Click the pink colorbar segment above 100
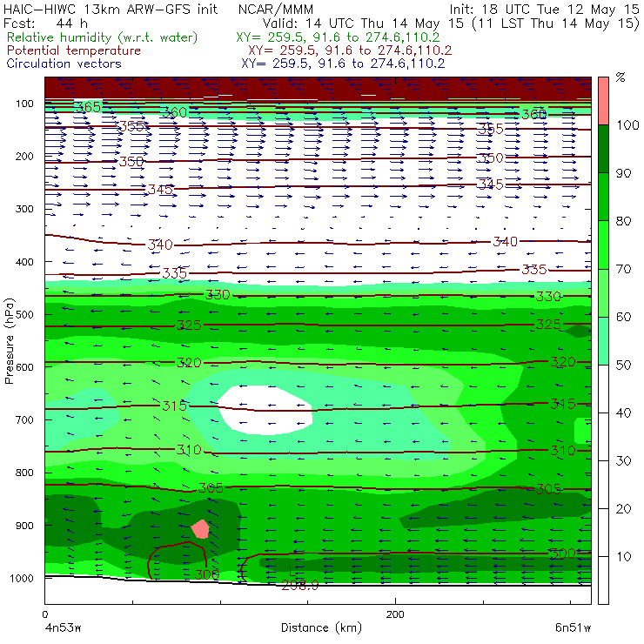This screenshot has width=644, height=644. (603, 101)
